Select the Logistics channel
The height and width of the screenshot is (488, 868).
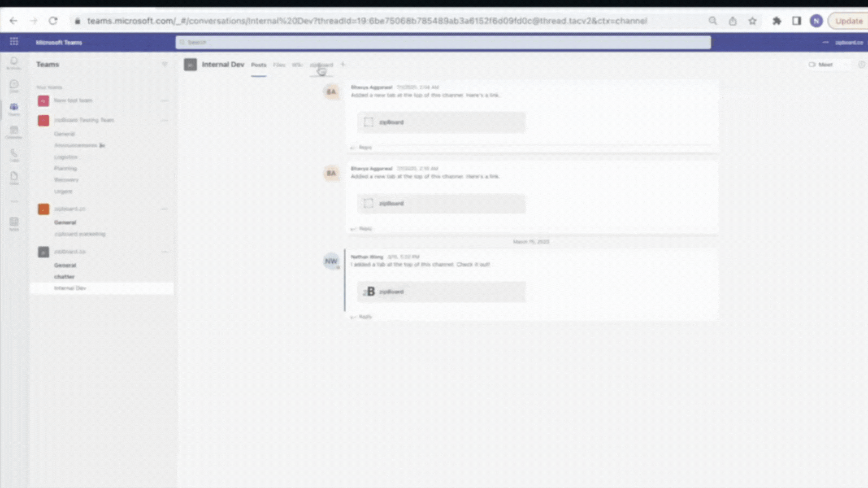pos(66,157)
